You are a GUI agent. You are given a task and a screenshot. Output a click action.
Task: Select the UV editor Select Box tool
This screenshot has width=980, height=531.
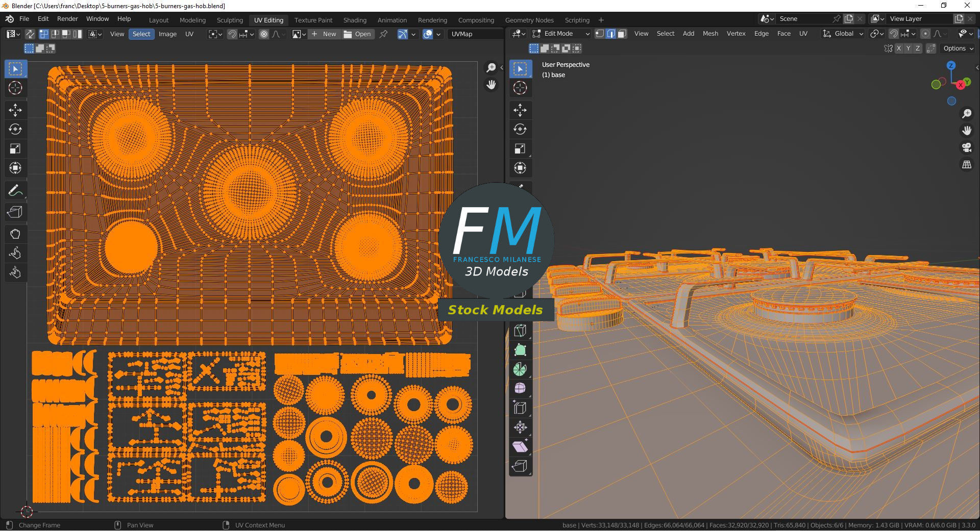pyautogui.click(x=15, y=69)
